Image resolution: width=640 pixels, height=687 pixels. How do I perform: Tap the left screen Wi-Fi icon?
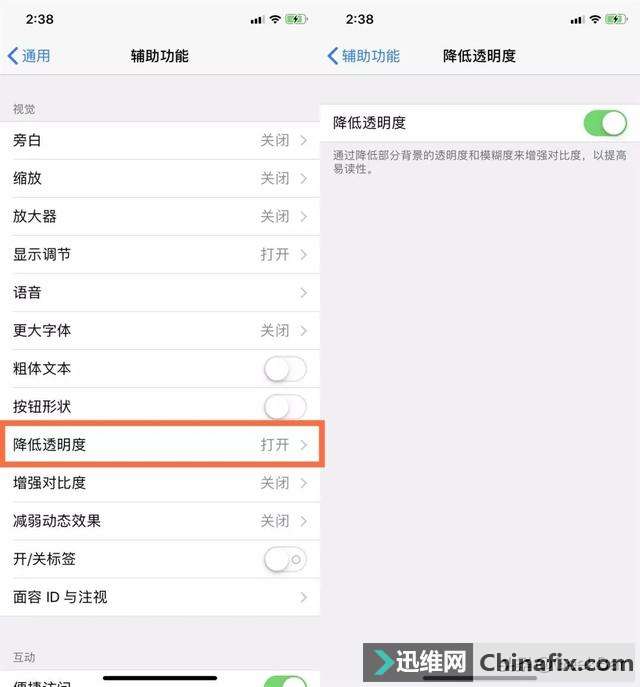coord(275,19)
